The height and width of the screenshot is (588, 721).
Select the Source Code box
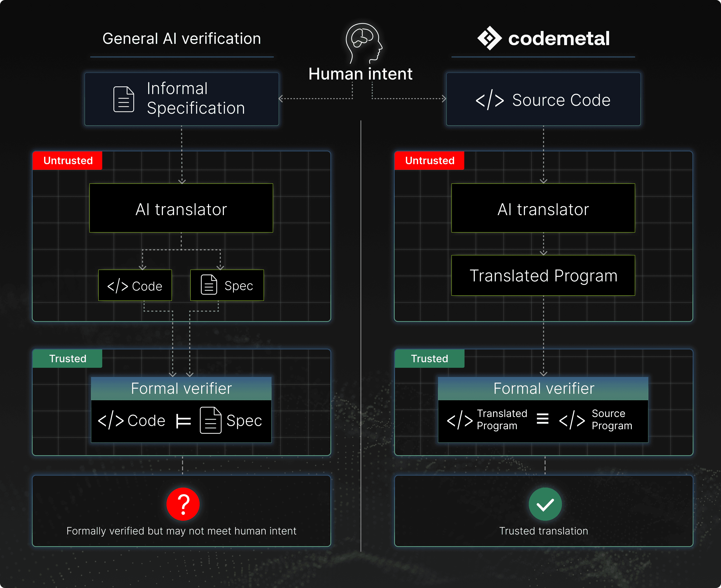pos(544,99)
